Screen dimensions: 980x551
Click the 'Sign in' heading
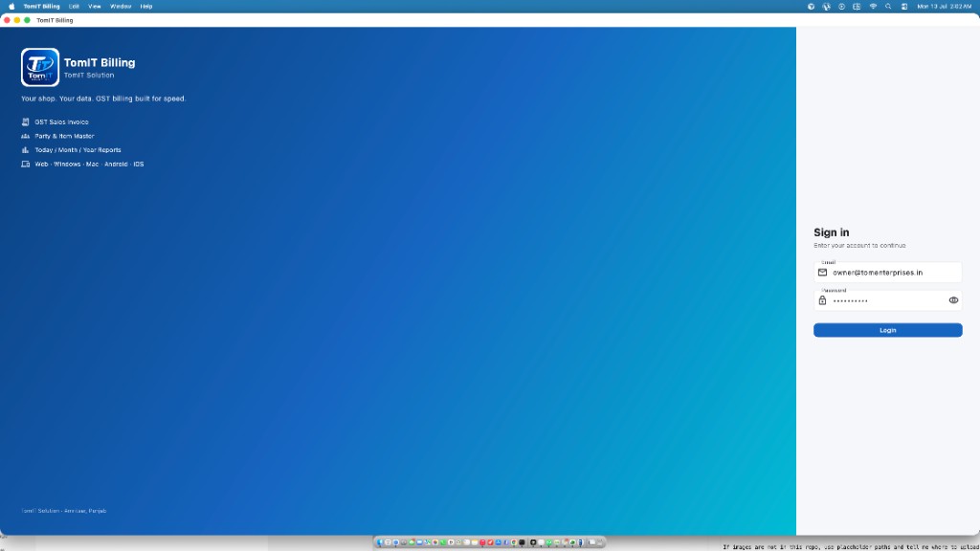tap(832, 232)
